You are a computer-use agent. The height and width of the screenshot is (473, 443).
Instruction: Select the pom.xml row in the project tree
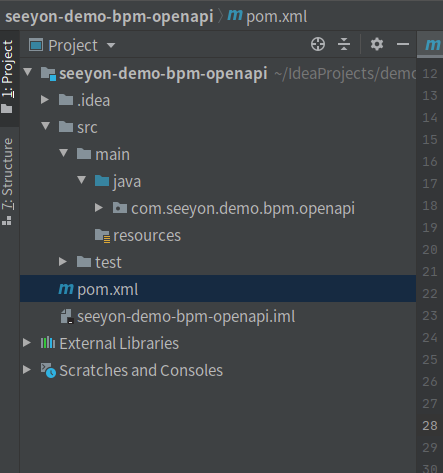coord(218,289)
